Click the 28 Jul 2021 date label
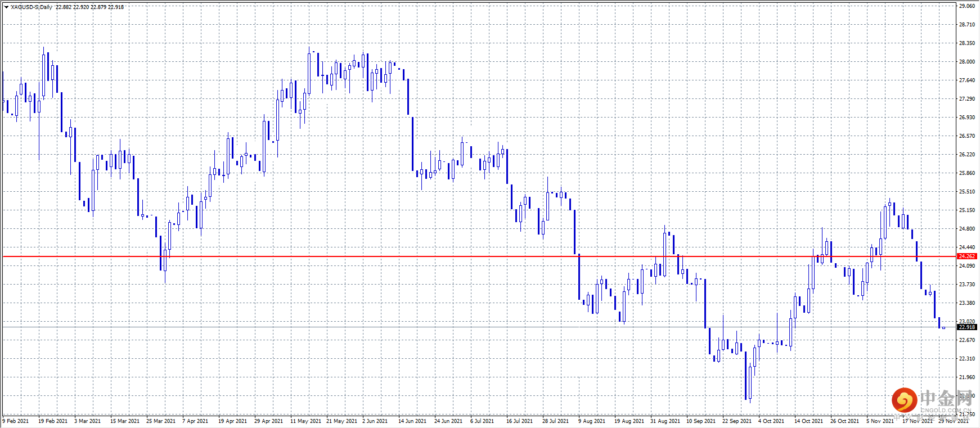 [x=556, y=421]
